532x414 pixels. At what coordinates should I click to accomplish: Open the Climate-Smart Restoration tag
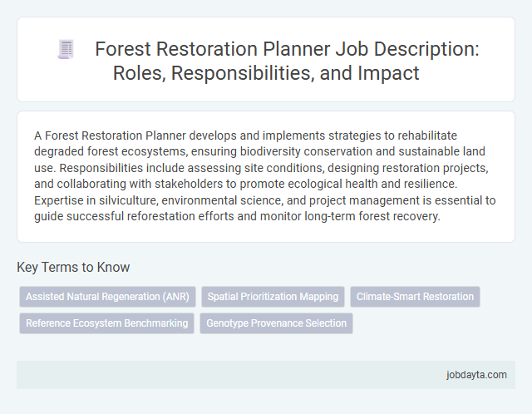click(x=415, y=297)
